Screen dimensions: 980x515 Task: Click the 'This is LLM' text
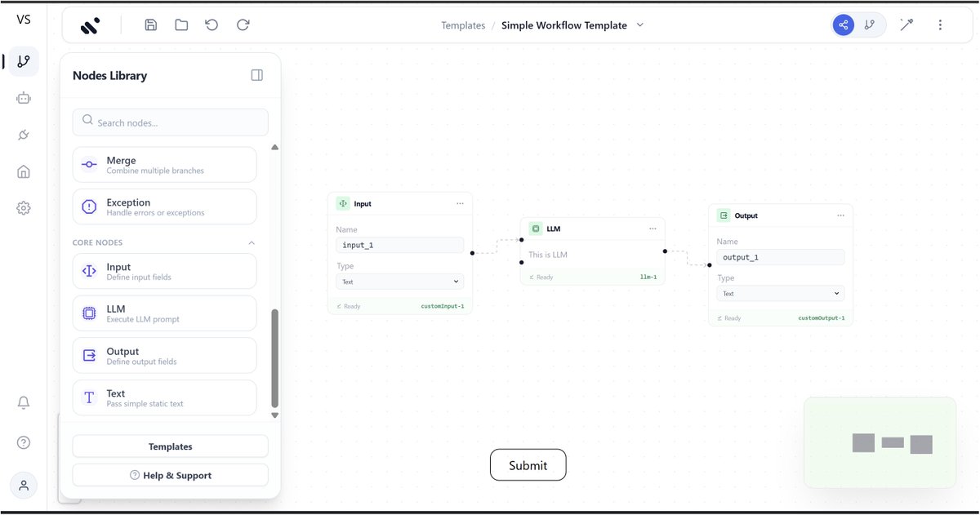(x=548, y=255)
